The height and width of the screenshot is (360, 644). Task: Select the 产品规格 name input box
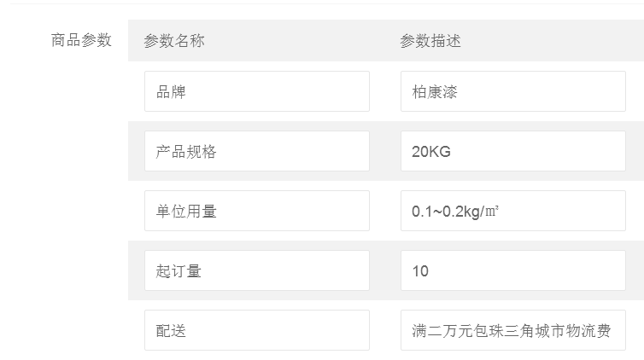(256, 151)
